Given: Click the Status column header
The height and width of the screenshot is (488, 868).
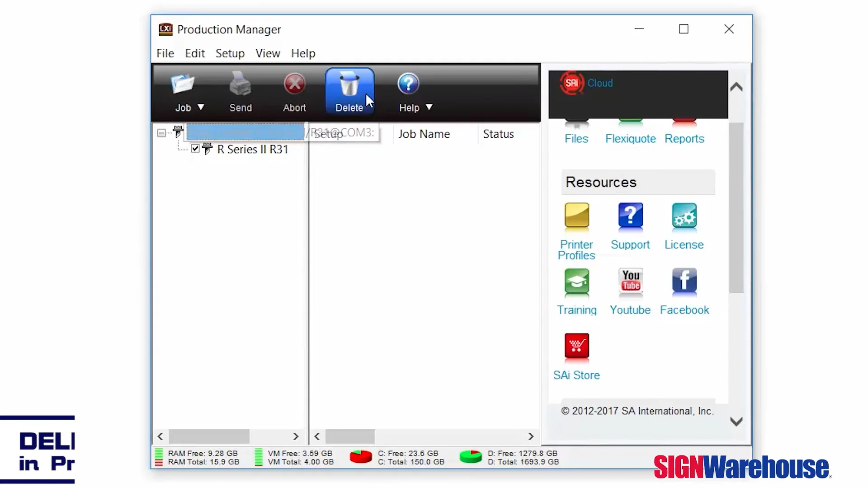Looking at the screenshot, I should [498, 134].
